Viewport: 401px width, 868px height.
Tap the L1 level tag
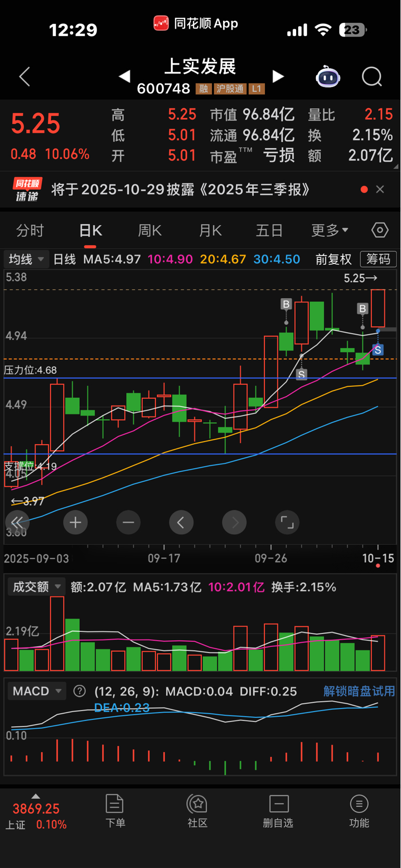point(256,89)
